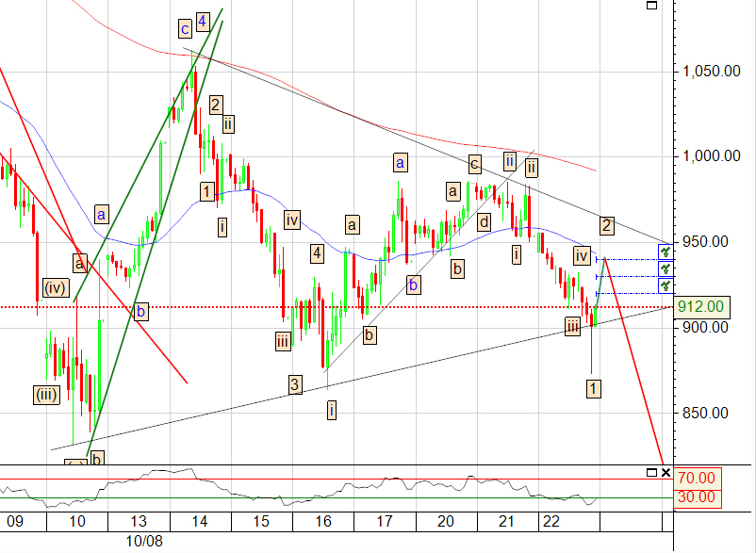Click the 10/08 month label
This screenshot has height=553, width=756.
tap(144, 541)
